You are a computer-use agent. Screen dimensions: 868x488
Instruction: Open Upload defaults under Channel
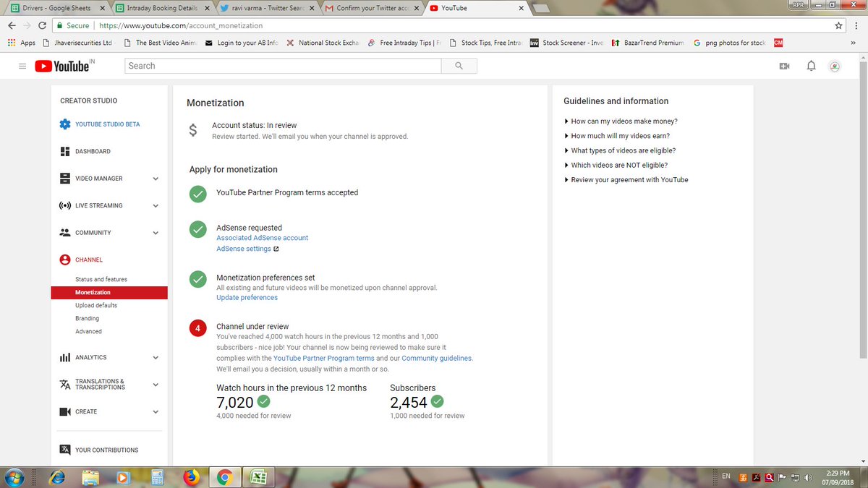point(96,305)
